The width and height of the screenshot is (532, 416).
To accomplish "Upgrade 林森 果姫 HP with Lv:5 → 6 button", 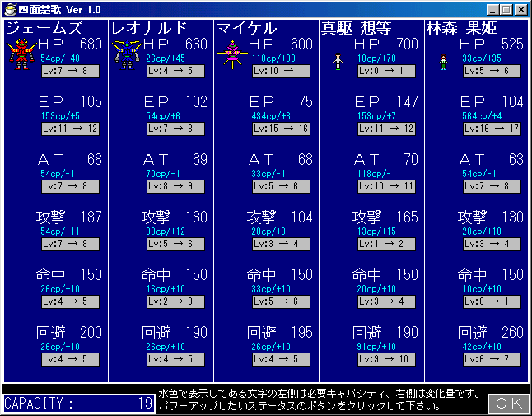I will [x=492, y=72].
